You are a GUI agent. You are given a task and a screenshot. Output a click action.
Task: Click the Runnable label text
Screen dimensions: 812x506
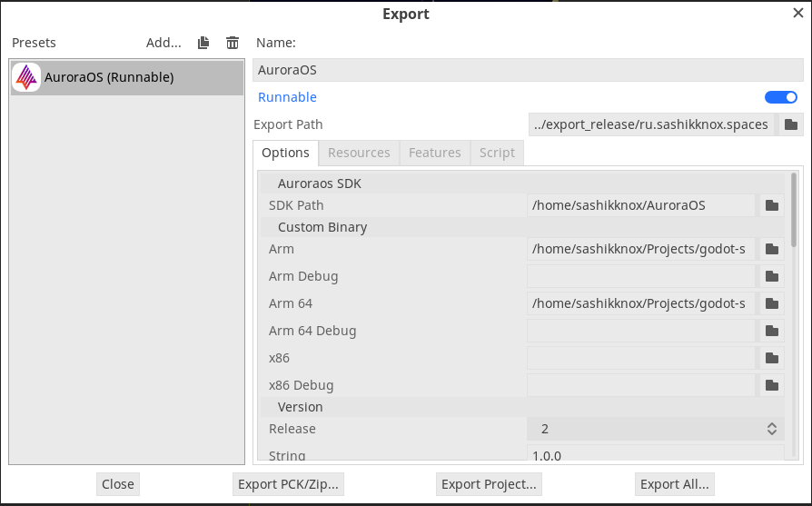click(x=287, y=97)
